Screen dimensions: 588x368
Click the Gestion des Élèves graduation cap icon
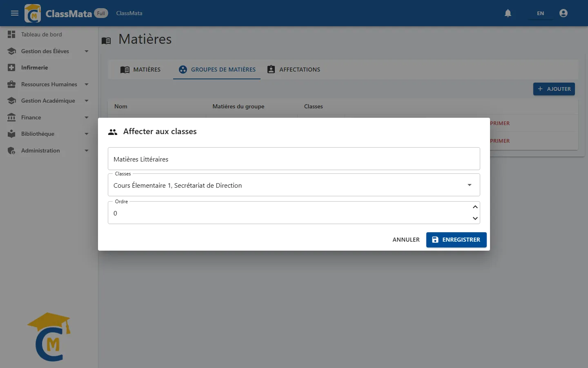tap(11, 51)
